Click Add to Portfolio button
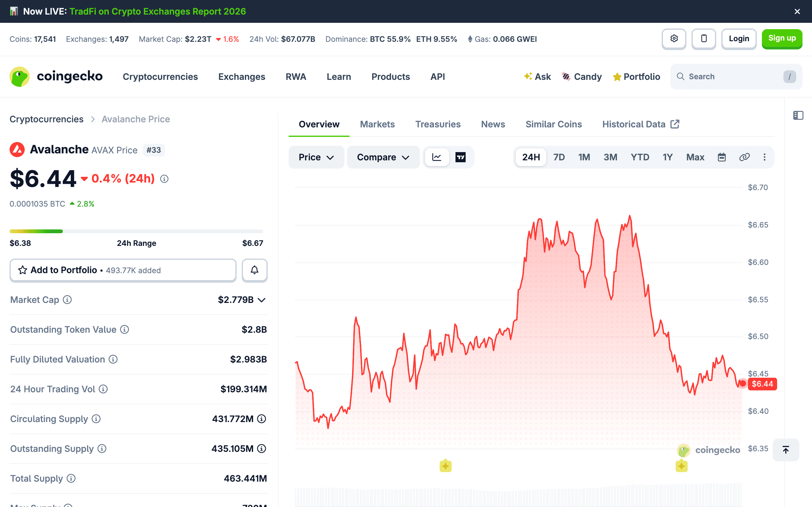 (x=123, y=270)
